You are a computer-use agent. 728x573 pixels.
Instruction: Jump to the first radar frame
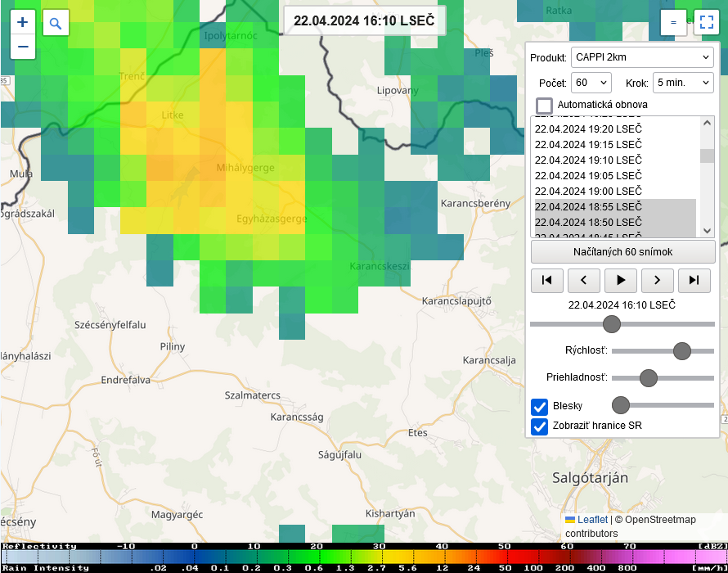[x=547, y=280]
